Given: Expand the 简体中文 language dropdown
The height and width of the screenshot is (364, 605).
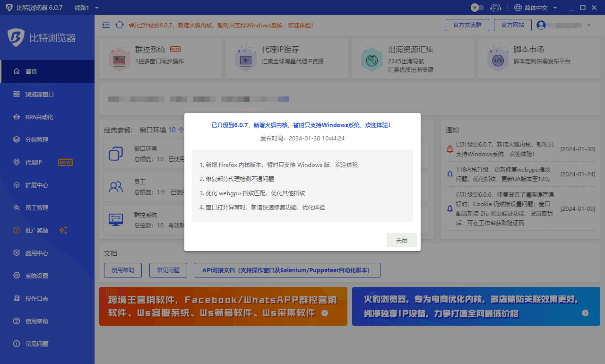Looking at the screenshot, I should coord(535,8).
